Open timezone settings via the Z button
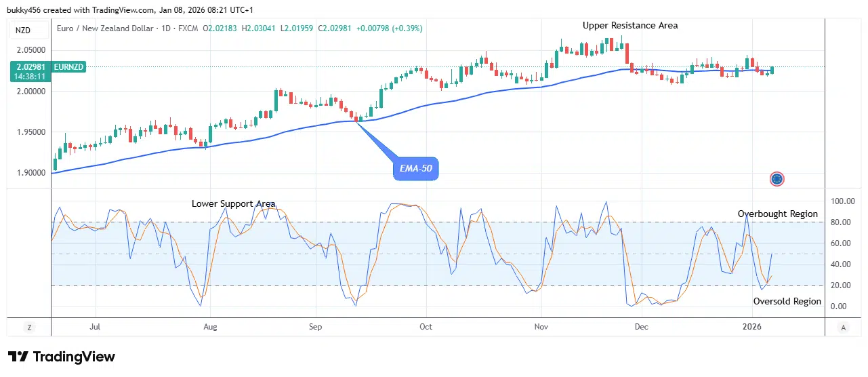 29,328
